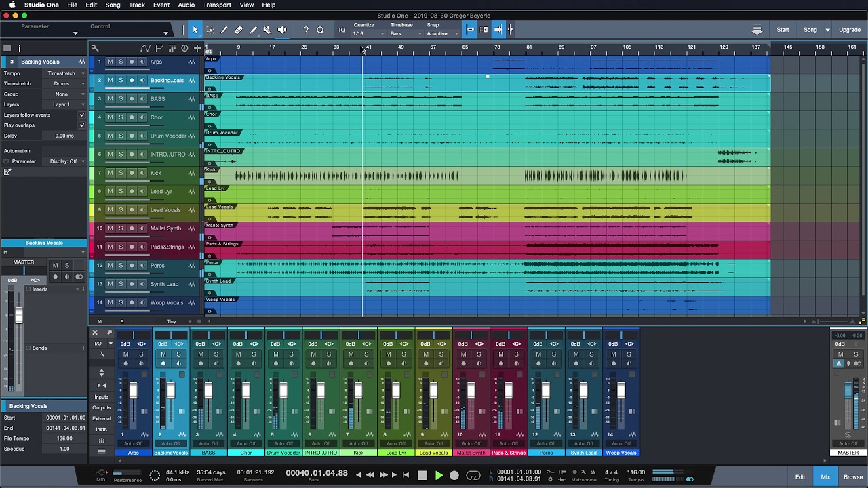The height and width of the screenshot is (488, 868).
Task: Click the mixer narrow/wide arrows icon
Action: (102, 385)
